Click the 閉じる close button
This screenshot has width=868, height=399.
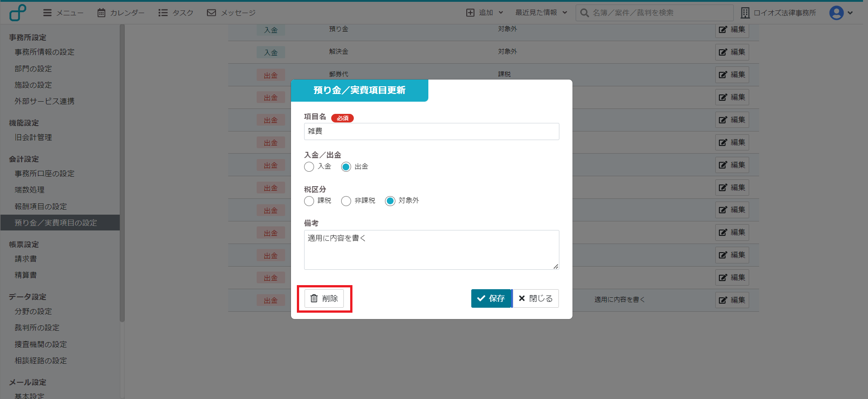[535, 299]
